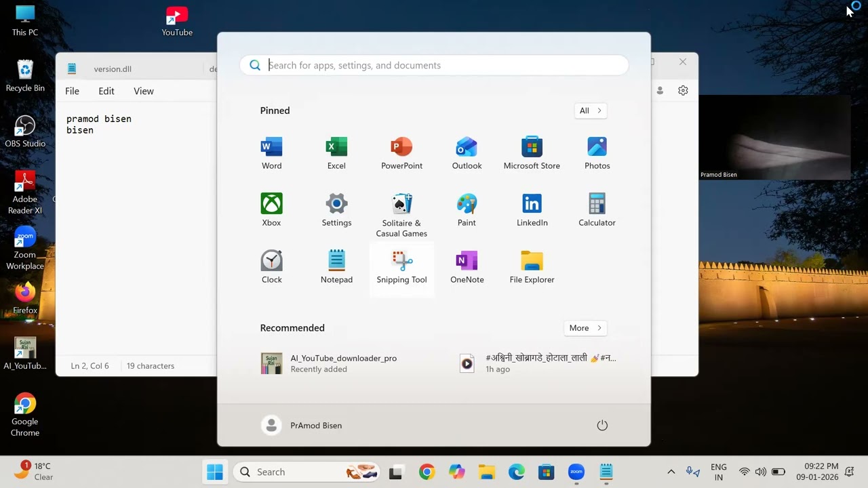The width and height of the screenshot is (868, 488).
Task: Open Word from pinned apps
Action: [271, 154]
